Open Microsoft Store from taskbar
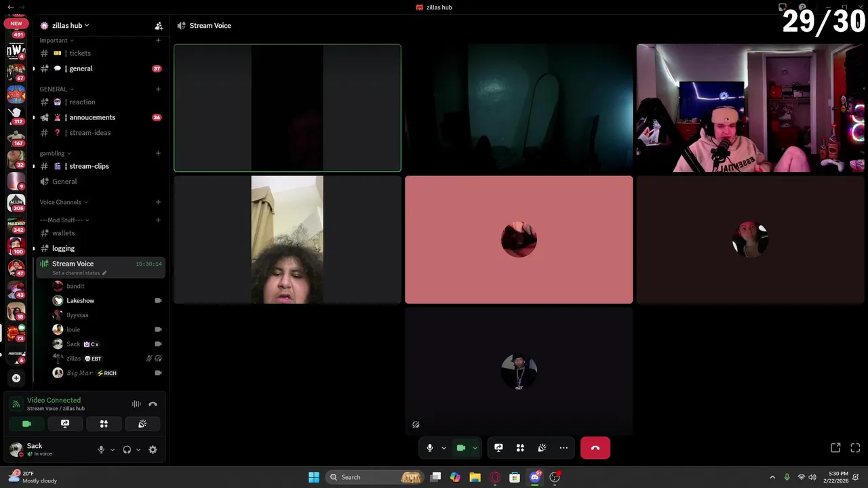Screen dimensions: 868x488 point(515,477)
